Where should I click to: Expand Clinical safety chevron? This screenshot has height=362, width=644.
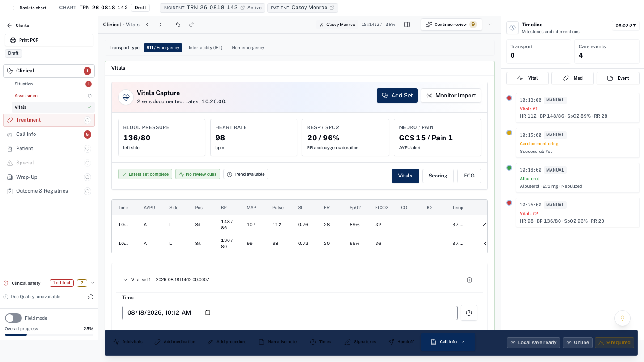tap(93, 283)
